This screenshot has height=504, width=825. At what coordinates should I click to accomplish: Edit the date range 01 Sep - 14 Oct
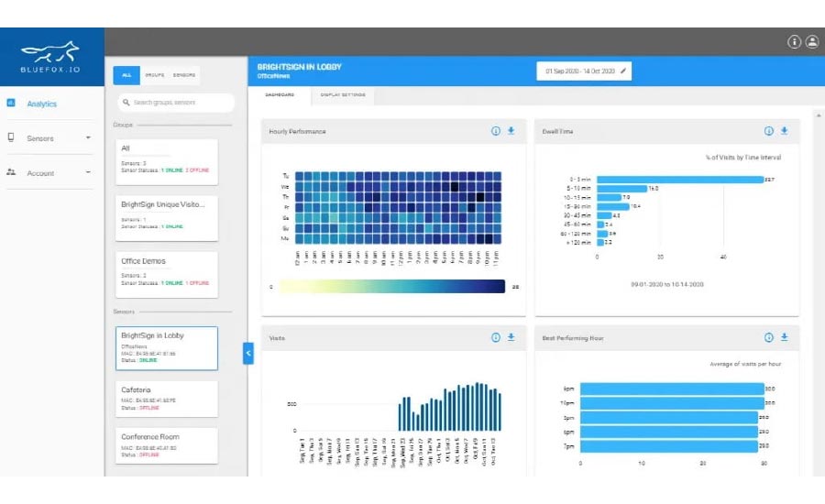(587, 71)
